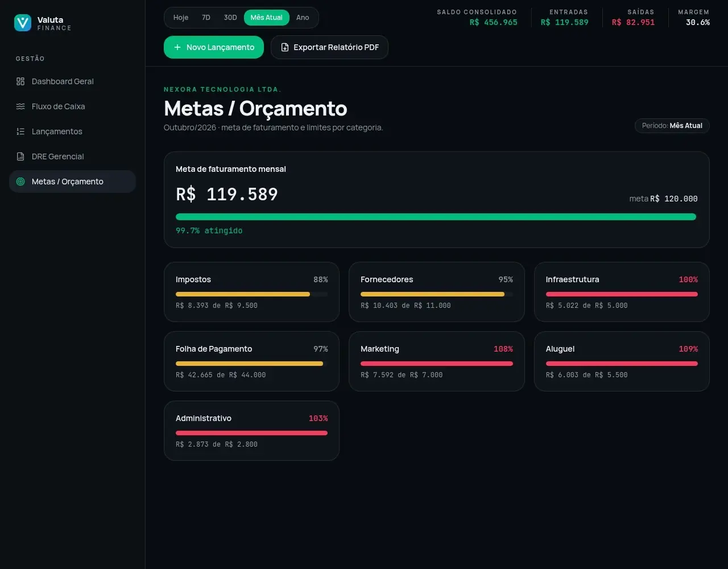Select the Hoje period option
728x569 pixels.
pos(181,18)
